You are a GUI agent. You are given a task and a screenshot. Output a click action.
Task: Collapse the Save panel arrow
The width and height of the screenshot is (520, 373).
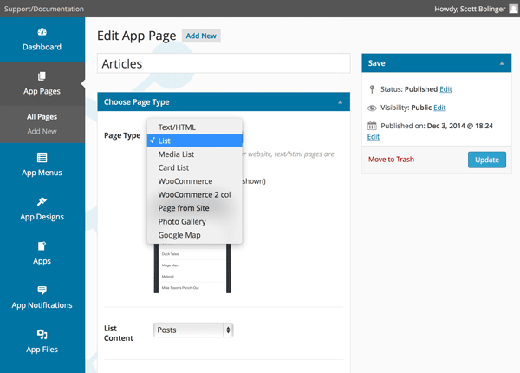tap(502, 63)
